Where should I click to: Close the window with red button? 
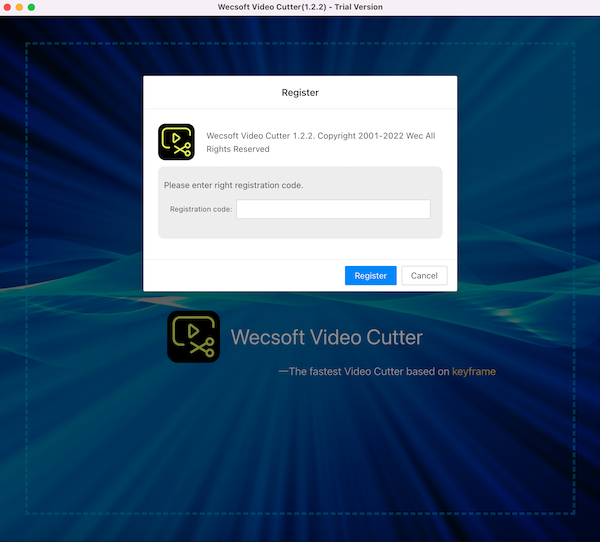[x=7, y=7]
